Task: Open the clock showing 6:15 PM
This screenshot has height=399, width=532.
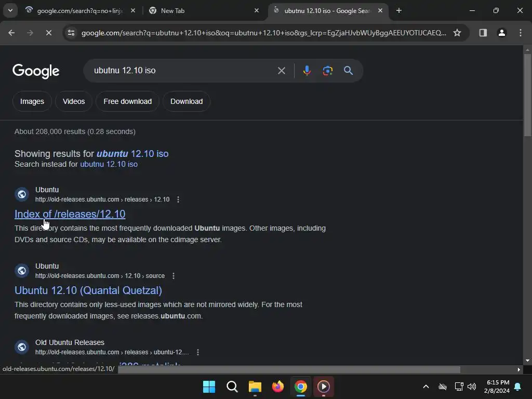Action: (x=498, y=387)
